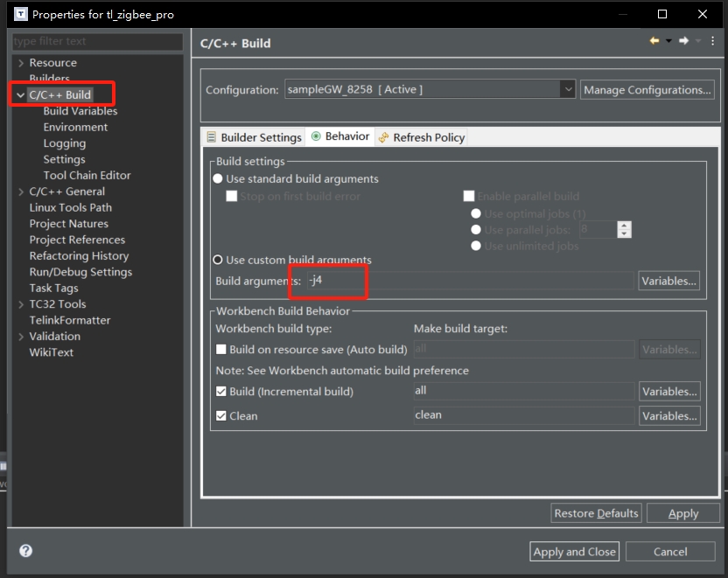Switch to the Builder Settings tab
This screenshot has width=728, height=578.
[254, 137]
